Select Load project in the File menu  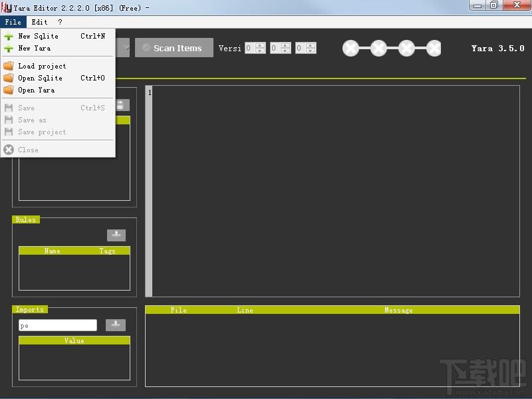58,66
